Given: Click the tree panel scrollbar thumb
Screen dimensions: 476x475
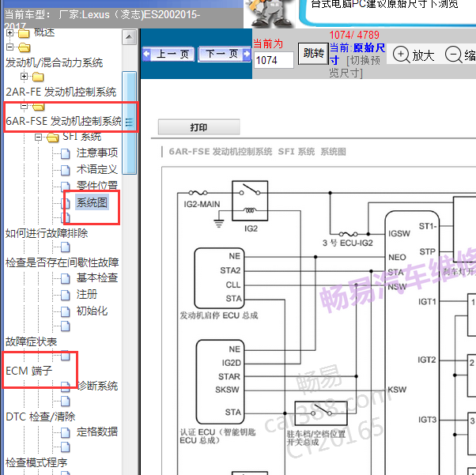Looking at the screenshot, I should (130, 123).
